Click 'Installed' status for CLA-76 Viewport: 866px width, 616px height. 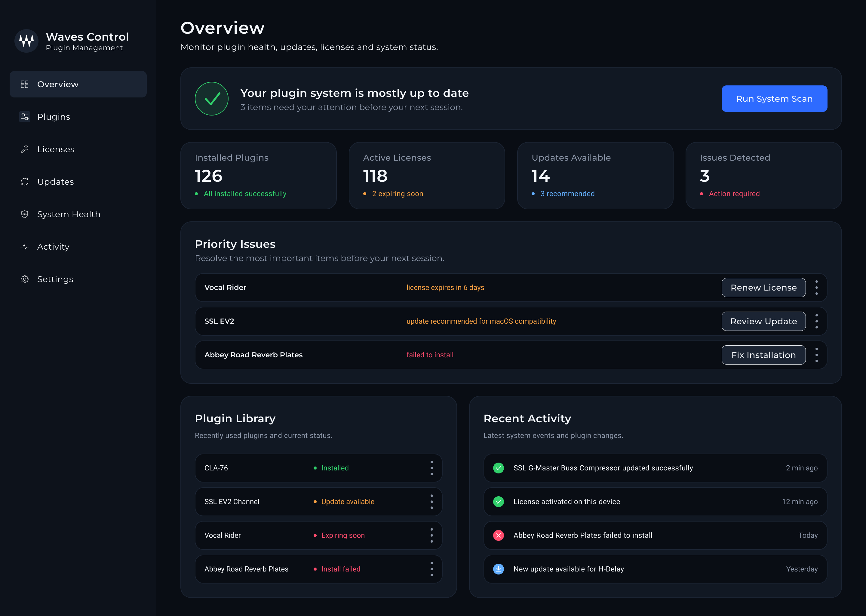(x=335, y=468)
